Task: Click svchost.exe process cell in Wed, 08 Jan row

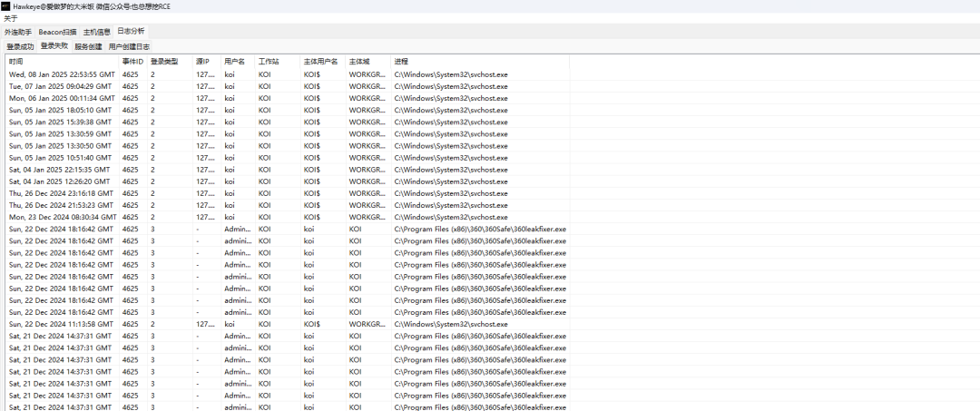Action: (x=451, y=74)
